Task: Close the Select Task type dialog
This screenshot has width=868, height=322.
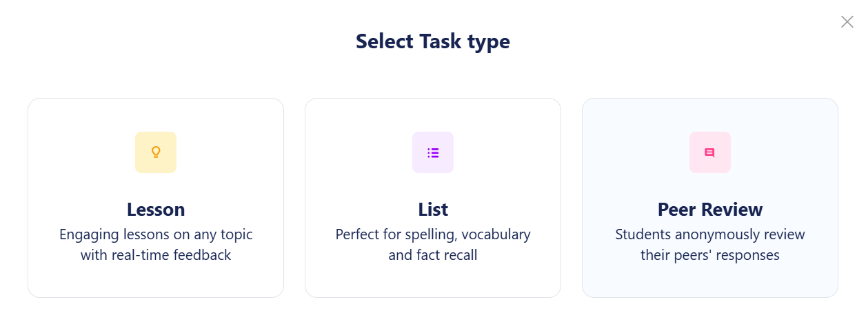Action: pos(847,22)
